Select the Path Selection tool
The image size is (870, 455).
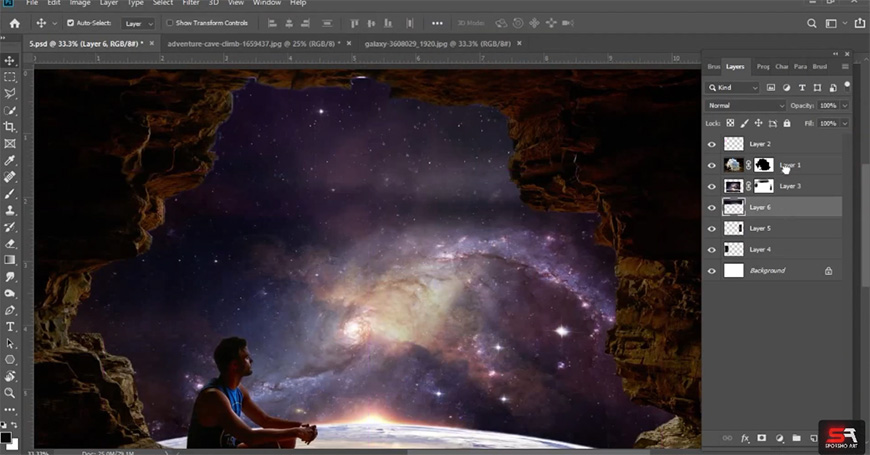(x=9, y=343)
